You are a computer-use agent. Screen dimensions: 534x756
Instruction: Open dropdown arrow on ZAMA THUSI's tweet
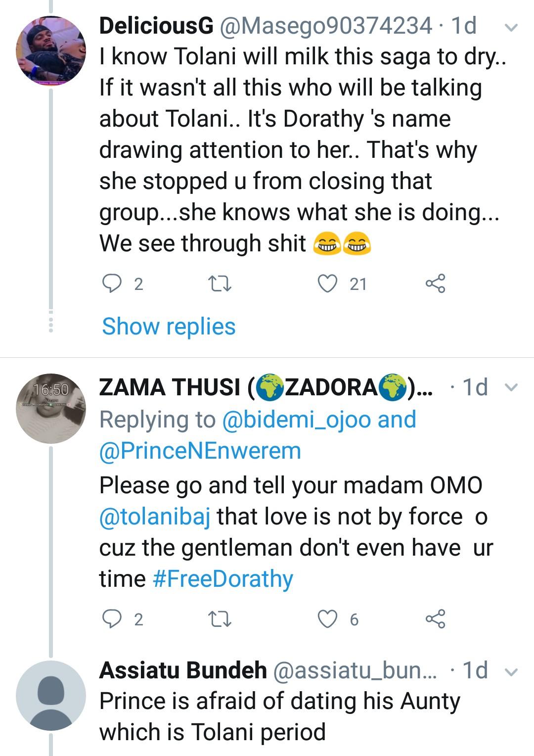(513, 387)
